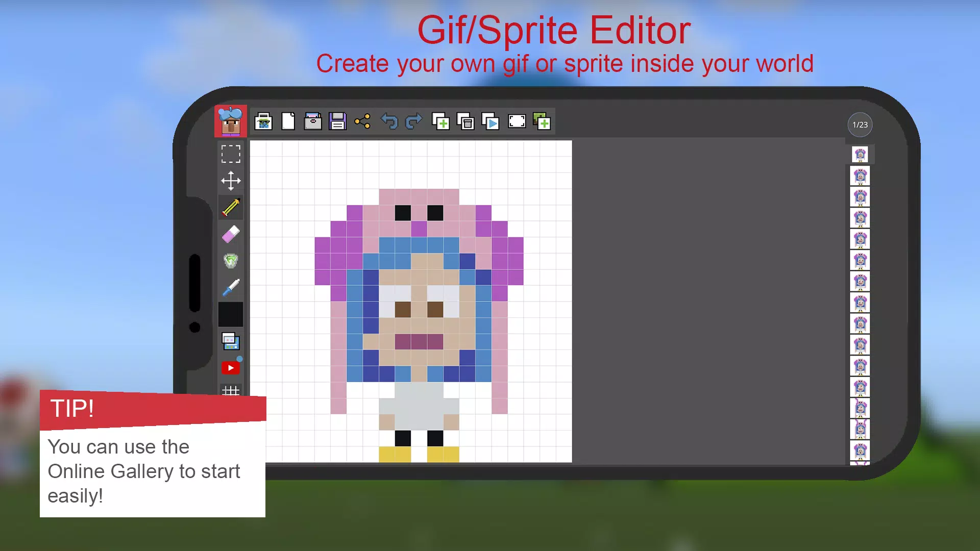This screenshot has height=551, width=980.
Task: Play the frame animation
Action: point(491,121)
